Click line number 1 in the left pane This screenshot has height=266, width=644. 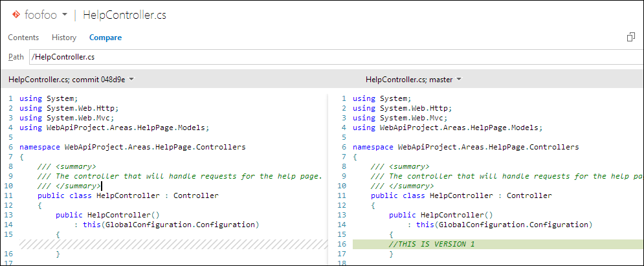click(x=11, y=98)
